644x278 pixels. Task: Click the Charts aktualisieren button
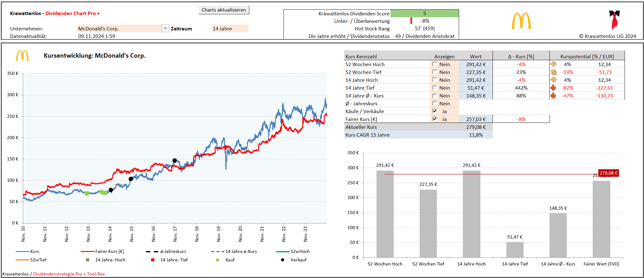click(x=224, y=10)
